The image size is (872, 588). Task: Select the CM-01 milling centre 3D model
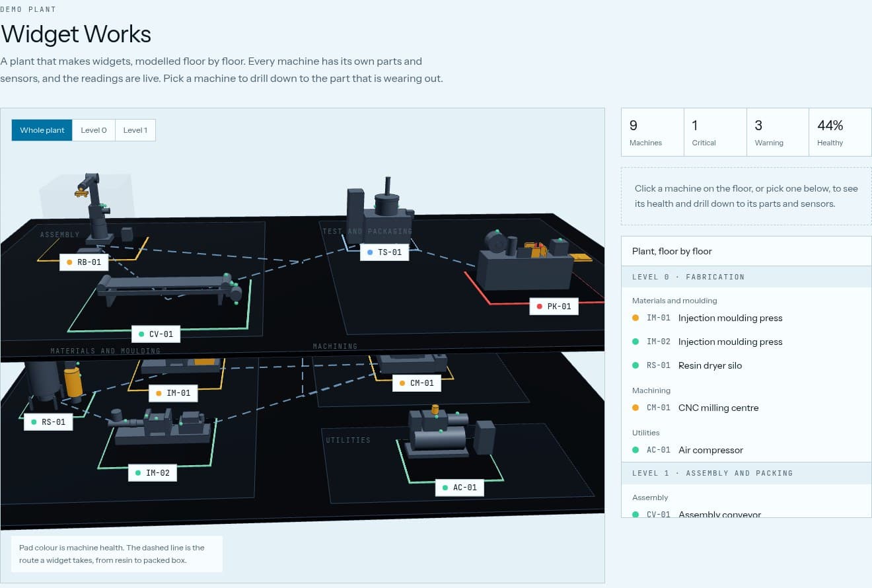412,363
